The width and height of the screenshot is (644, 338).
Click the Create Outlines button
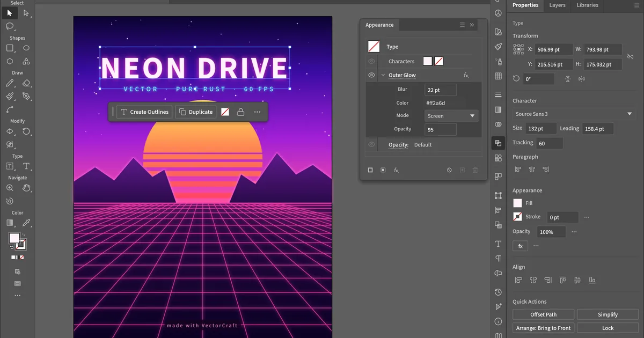tap(144, 112)
